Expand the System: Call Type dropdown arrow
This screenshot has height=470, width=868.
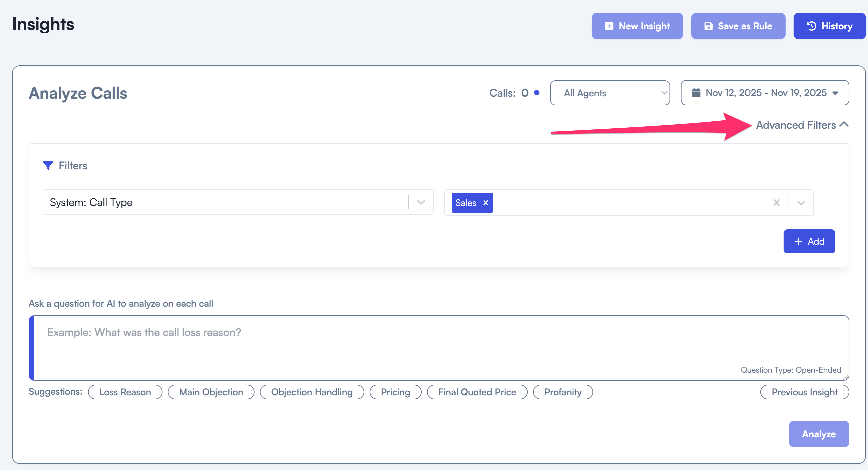pyautogui.click(x=421, y=202)
